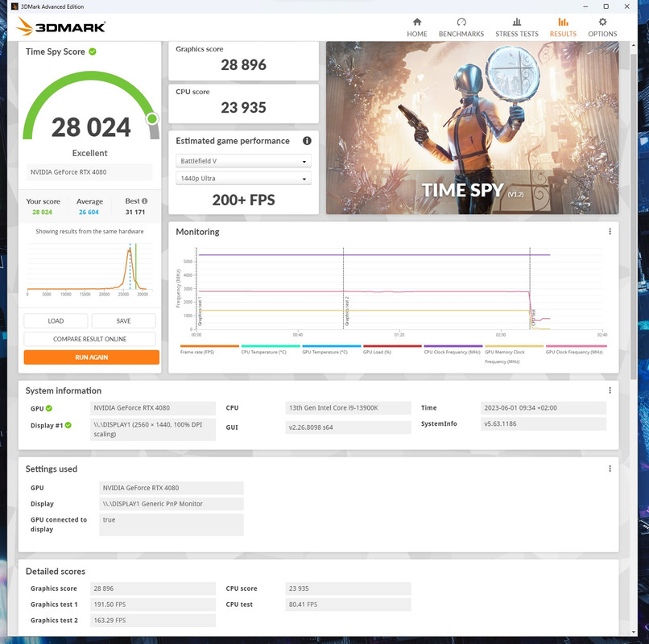Click the green validation check beside Time Spy Score
The width and height of the screenshot is (649, 644).
point(93,52)
